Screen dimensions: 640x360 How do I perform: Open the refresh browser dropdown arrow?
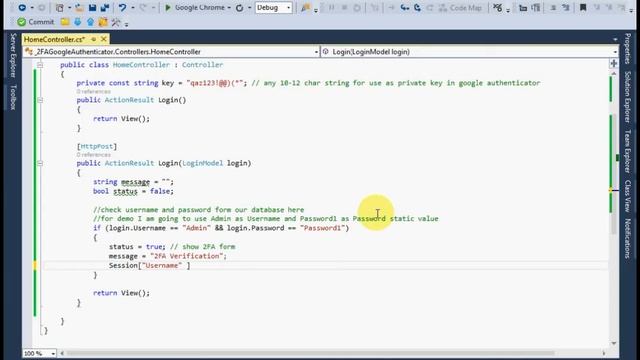coord(249,8)
